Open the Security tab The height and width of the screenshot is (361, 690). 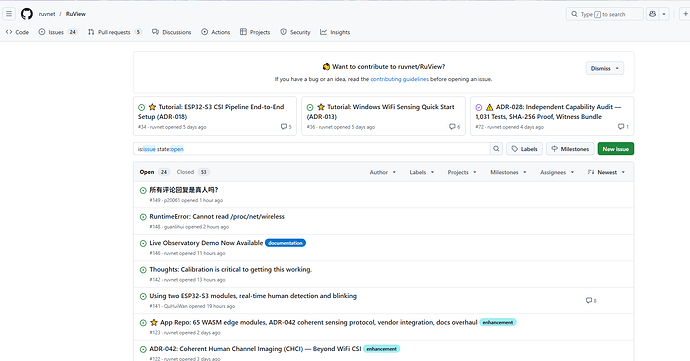point(295,32)
